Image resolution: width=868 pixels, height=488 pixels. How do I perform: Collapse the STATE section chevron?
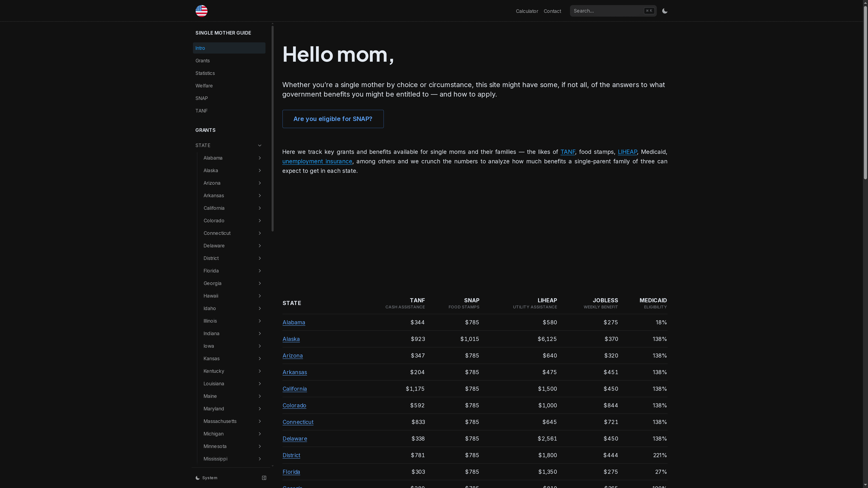tap(259, 145)
